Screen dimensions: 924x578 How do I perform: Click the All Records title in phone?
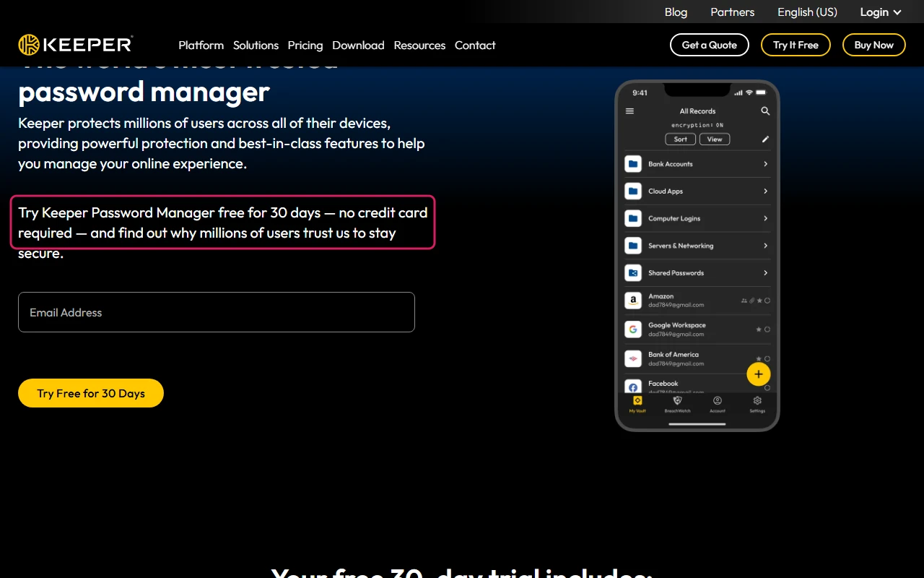697,111
